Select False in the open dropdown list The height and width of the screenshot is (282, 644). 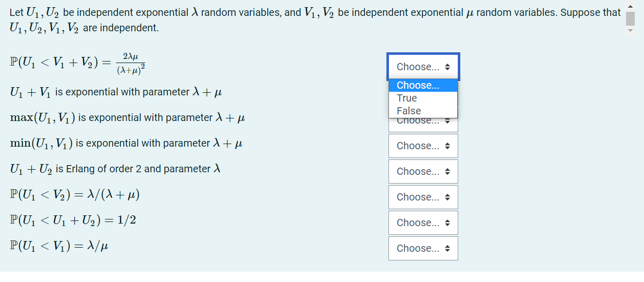click(x=423, y=111)
